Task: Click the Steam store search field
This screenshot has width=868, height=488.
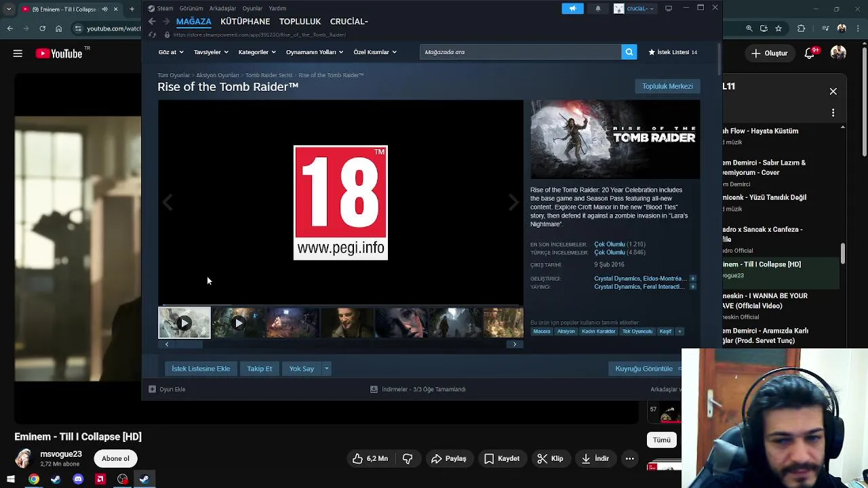Action: click(x=520, y=52)
